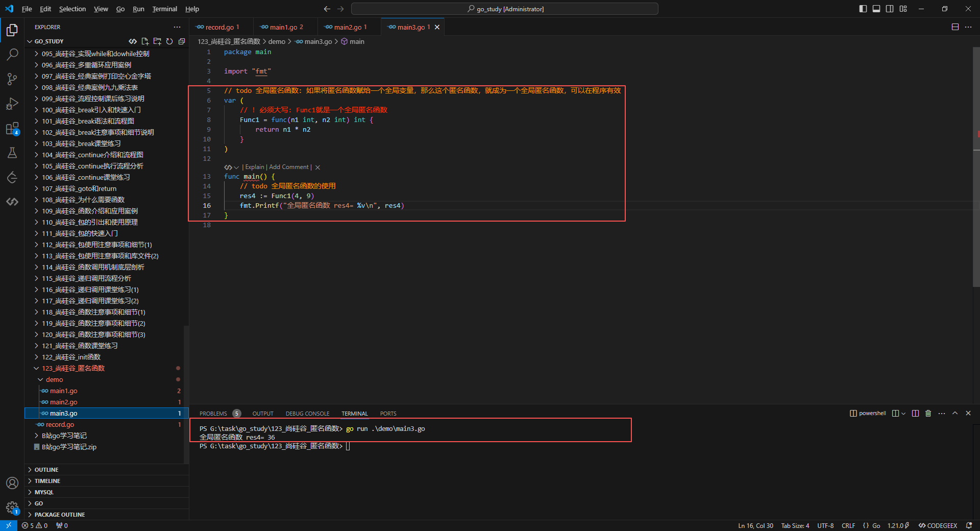This screenshot has width=980, height=531.
Task: Refresh the GO_STUDY explorer
Action: (x=169, y=41)
